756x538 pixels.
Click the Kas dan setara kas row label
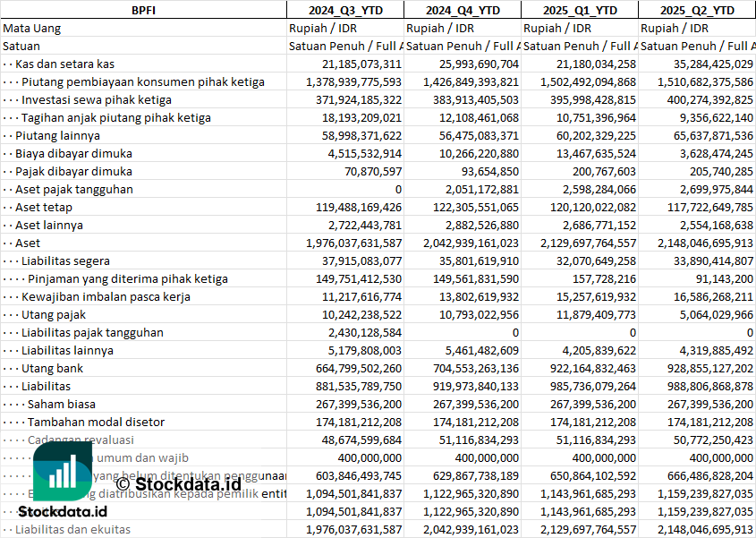(x=64, y=64)
